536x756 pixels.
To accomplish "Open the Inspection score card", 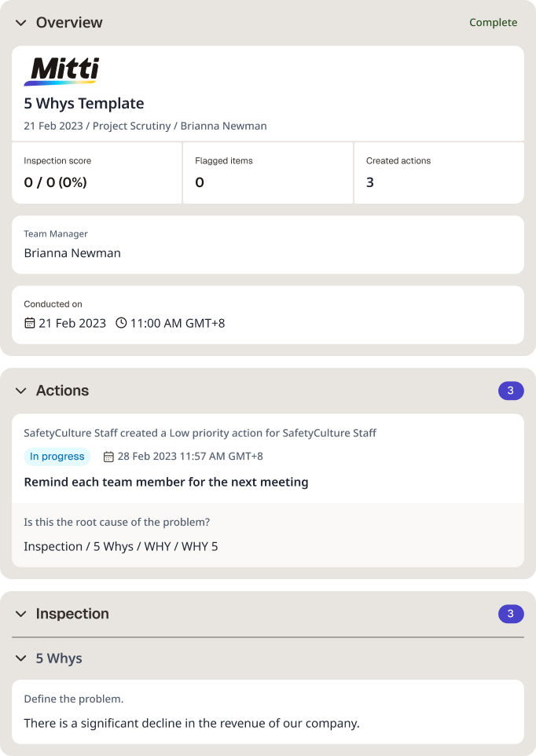I will point(97,173).
